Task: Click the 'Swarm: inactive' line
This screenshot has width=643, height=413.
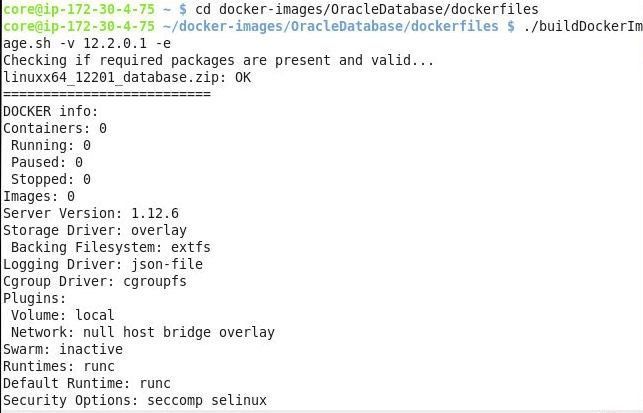Action: (x=63, y=349)
